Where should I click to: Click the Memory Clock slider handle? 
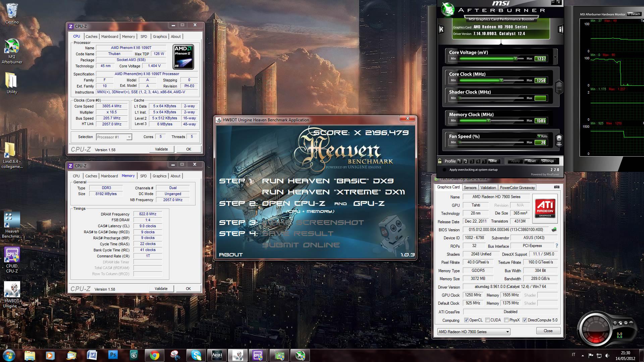click(x=489, y=121)
